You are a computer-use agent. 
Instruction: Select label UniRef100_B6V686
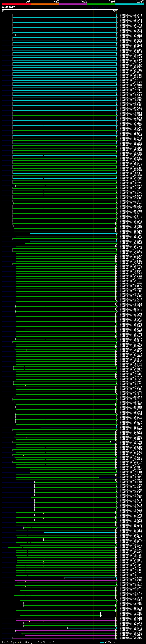click(131, 40)
